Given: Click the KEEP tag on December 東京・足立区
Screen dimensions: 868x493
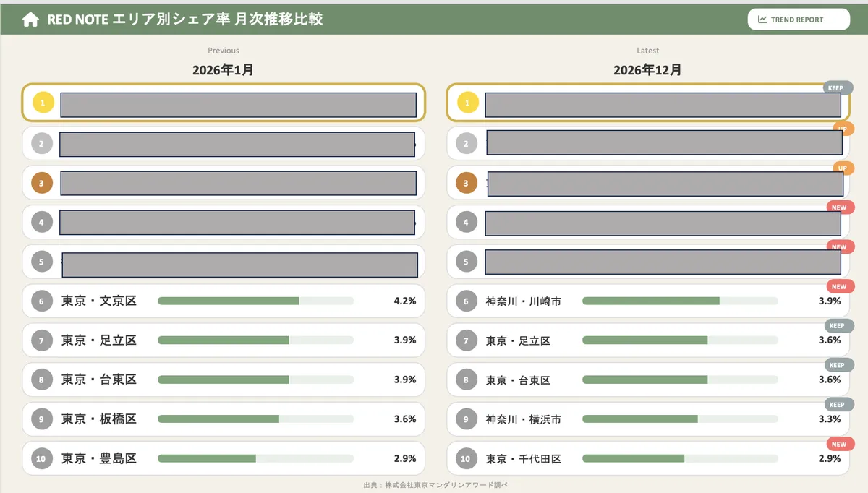Looking at the screenshot, I should click(x=837, y=326).
